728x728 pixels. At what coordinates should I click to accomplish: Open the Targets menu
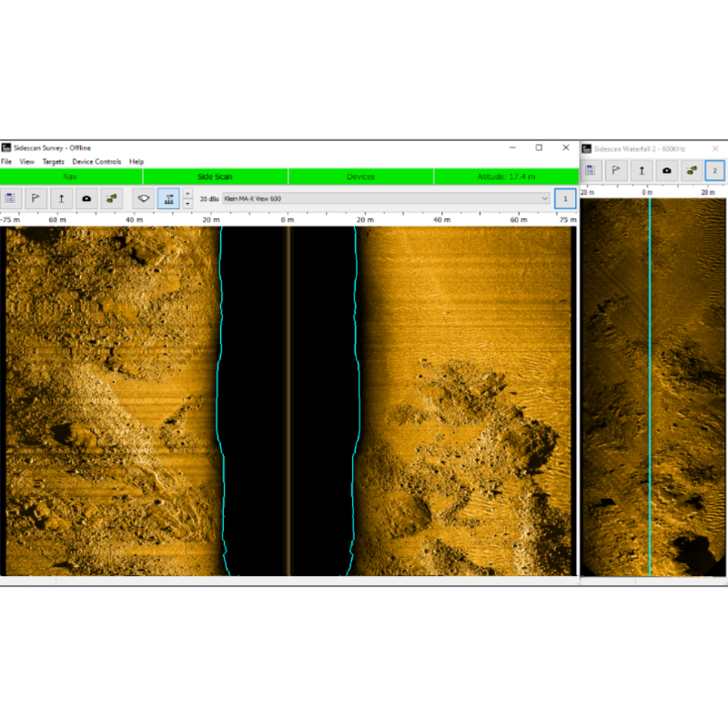(x=52, y=161)
